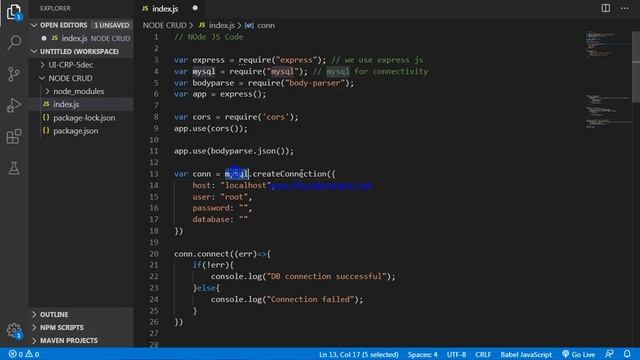Click line number 20 in gutter
Screen dimensions: 640x360
pos(154,254)
